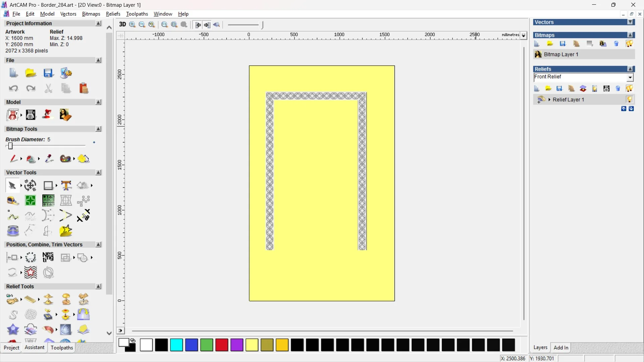Switch to the 3D view
Viewport: 644px width, 362px height.
click(x=122, y=24)
